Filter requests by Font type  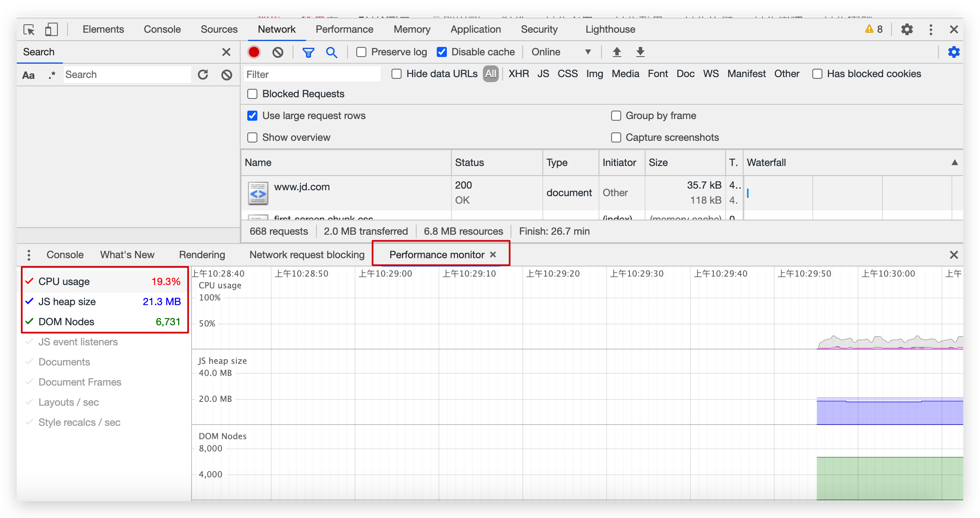658,74
